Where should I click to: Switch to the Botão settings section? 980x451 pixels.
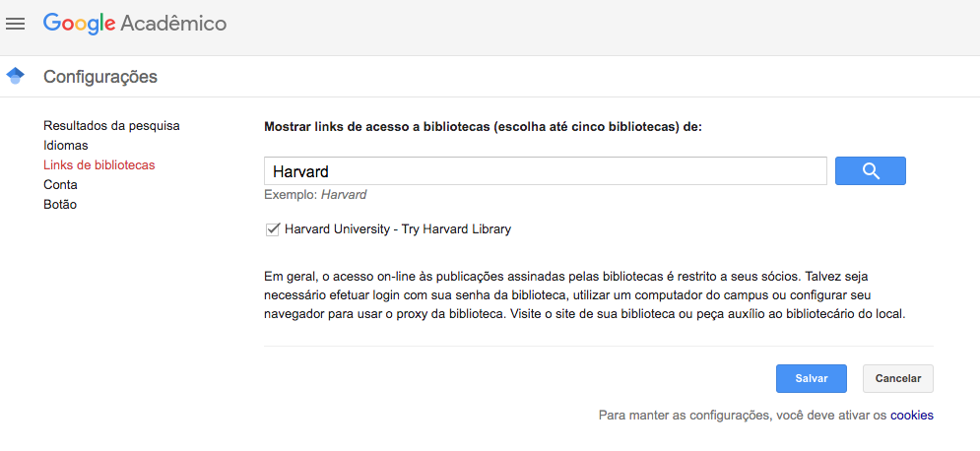point(60,204)
